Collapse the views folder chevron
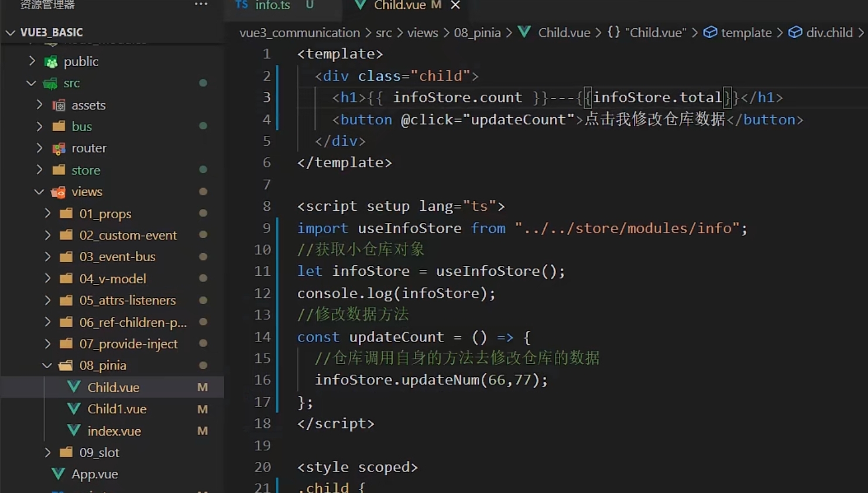868x493 pixels. pos(39,191)
